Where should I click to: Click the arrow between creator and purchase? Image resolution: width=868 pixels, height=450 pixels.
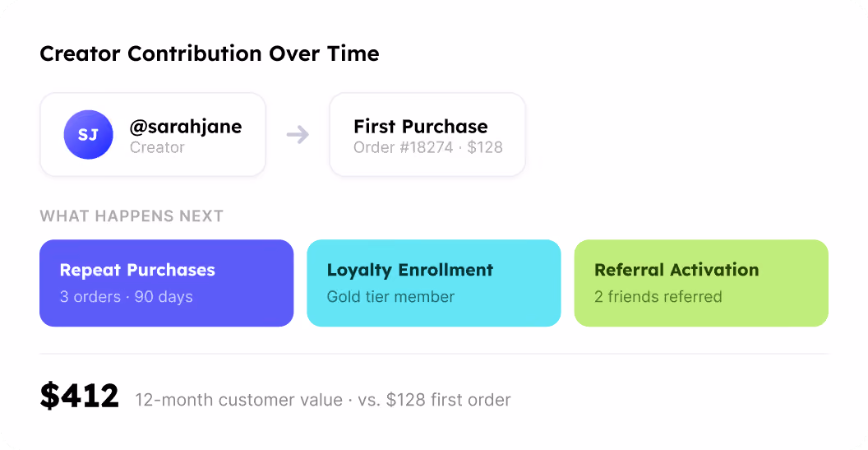pos(298,135)
